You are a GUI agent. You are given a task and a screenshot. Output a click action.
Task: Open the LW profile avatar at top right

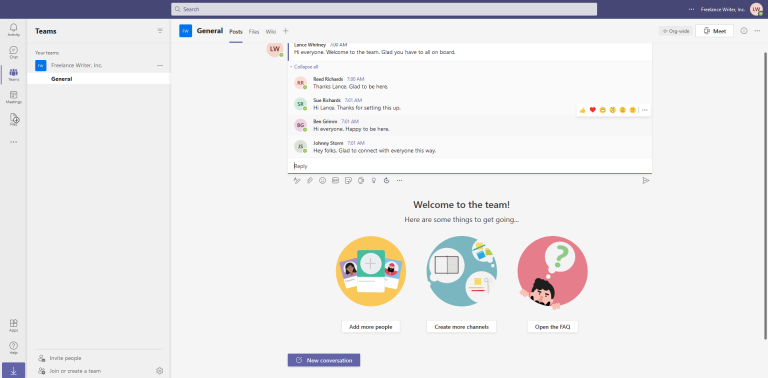756,9
